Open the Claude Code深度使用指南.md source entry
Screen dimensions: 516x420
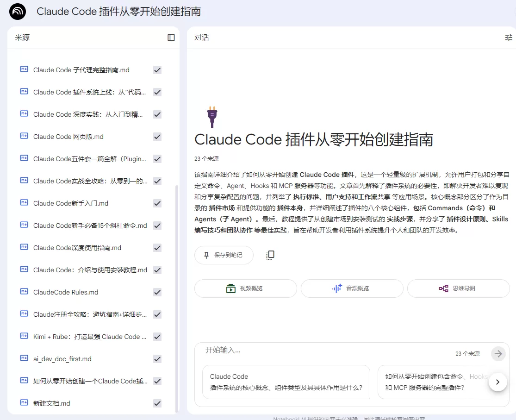(x=77, y=248)
